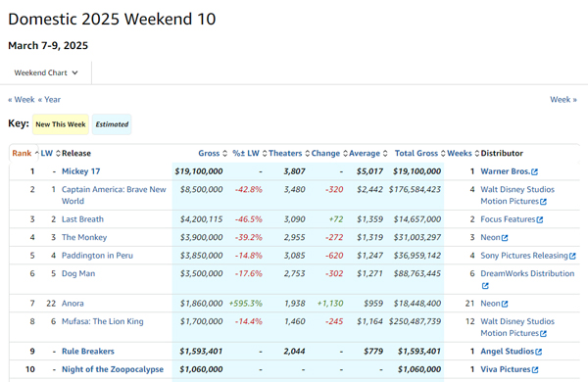This screenshot has height=382, width=588.
Task: Click the external link icon under DreamWorks Distribution
Action: tap(485, 286)
